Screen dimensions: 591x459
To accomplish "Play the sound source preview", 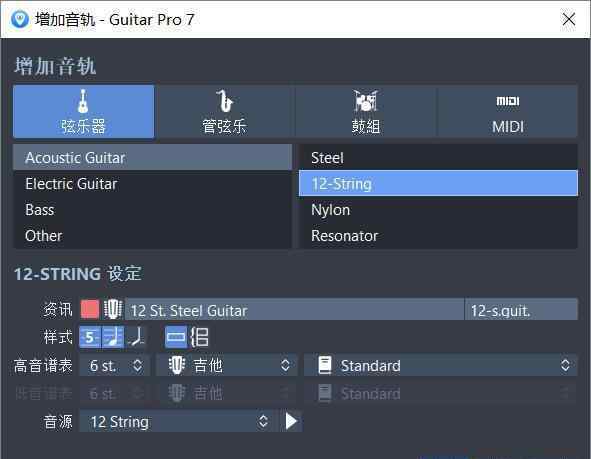I will [x=291, y=421].
